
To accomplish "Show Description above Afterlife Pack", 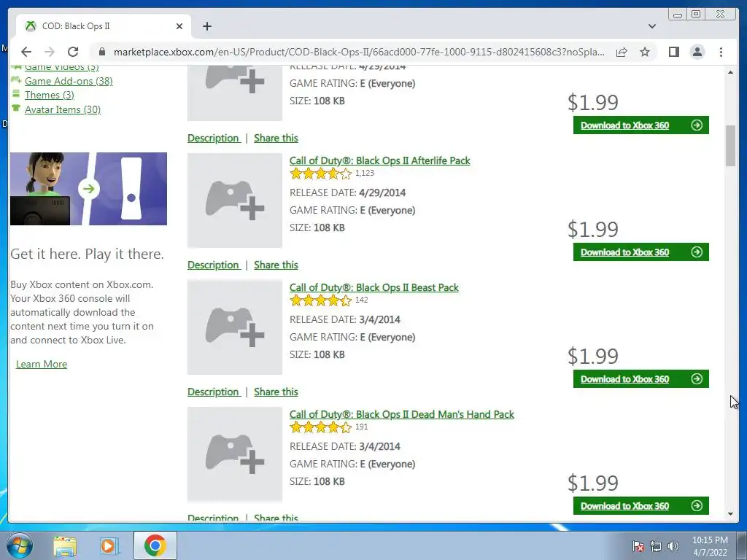I will 213,138.
